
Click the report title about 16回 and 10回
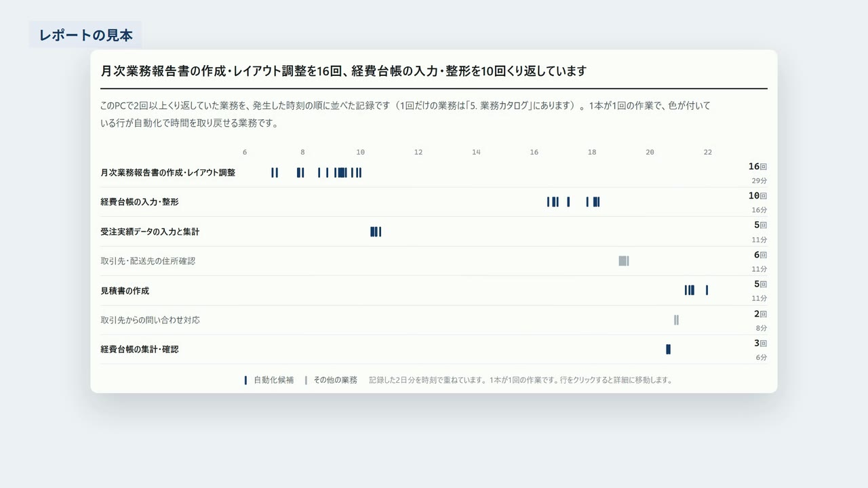(343, 70)
